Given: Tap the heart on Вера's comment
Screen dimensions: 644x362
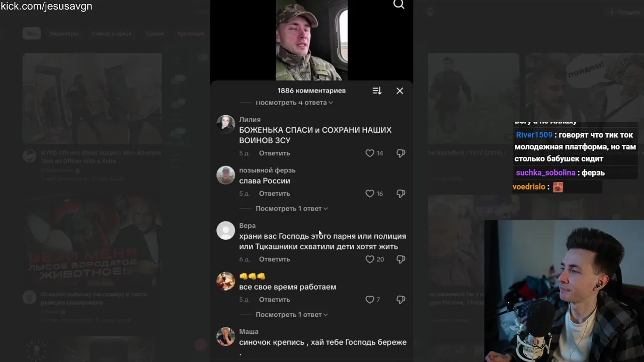Looking at the screenshot, I should tap(370, 259).
